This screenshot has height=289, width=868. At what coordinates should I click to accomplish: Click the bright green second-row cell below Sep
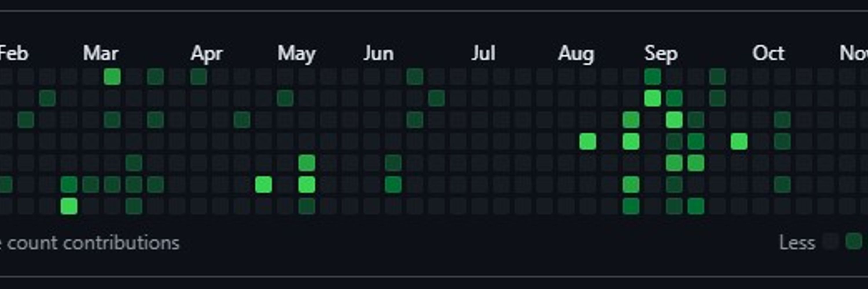coord(652,98)
